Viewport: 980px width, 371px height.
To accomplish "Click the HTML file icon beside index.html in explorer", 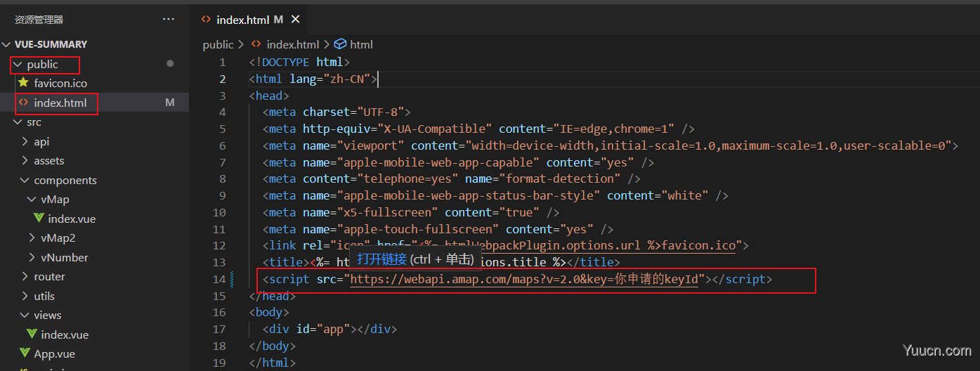I will [x=23, y=103].
